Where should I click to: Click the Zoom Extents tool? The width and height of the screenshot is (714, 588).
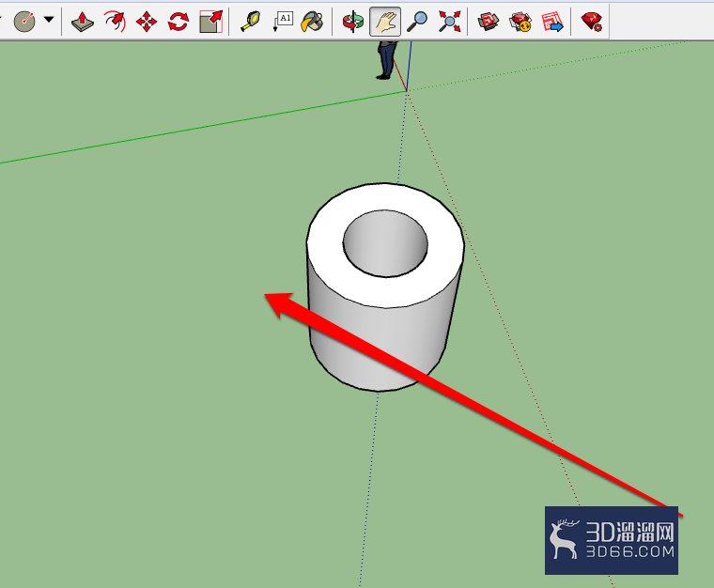(x=449, y=22)
